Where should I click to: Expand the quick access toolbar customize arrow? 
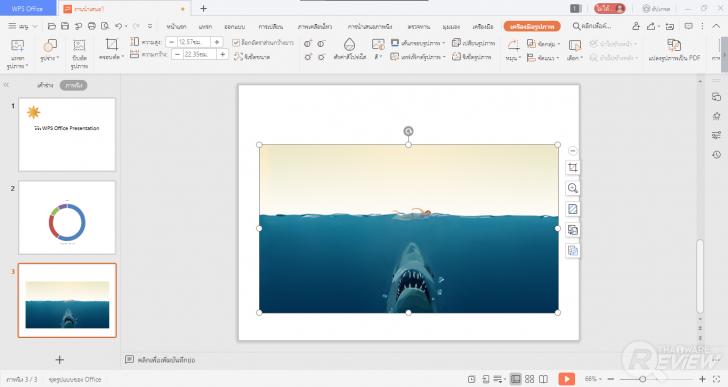pos(150,26)
